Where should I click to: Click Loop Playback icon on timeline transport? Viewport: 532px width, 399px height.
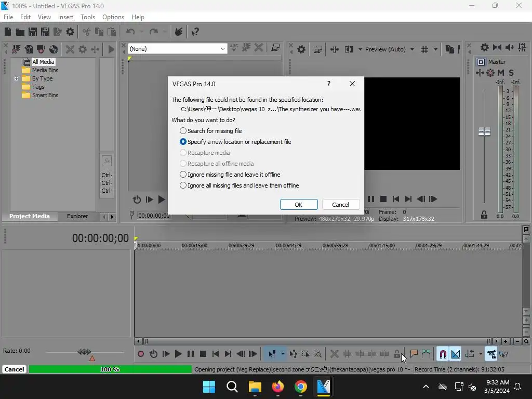153,354
